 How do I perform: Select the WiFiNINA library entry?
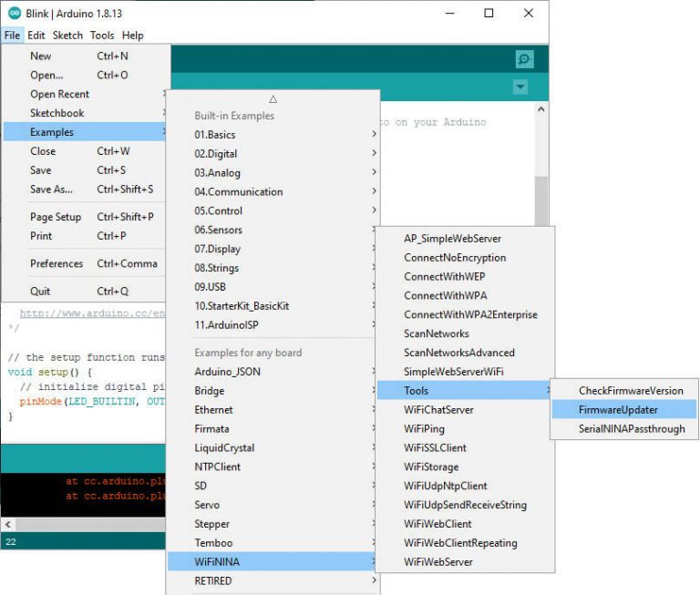273,562
